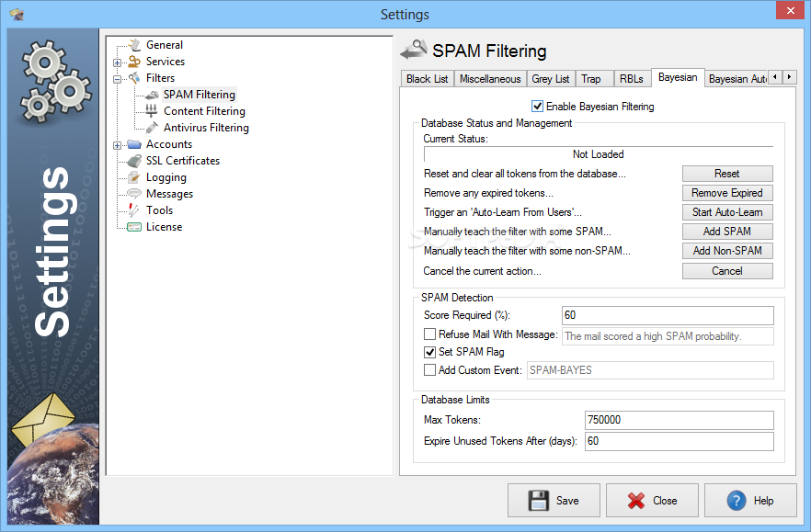Expand the Accounts tree node
811x532 pixels.
[x=118, y=145]
